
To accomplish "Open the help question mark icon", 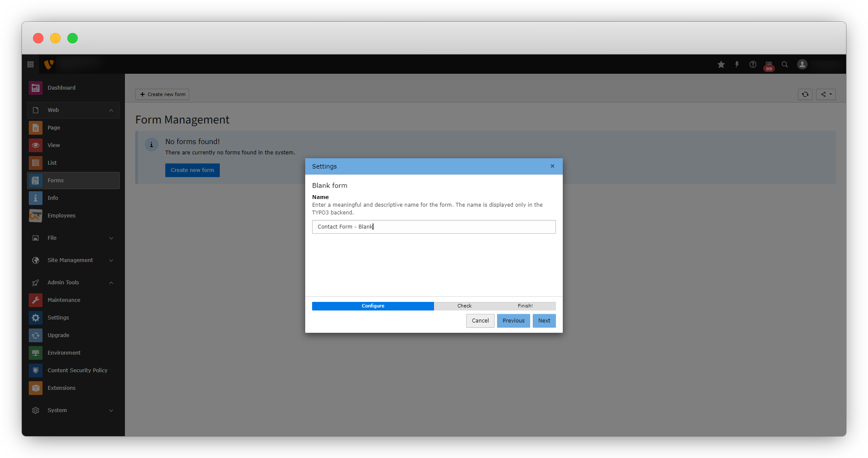I will pyautogui.click(x=753, y=64).
